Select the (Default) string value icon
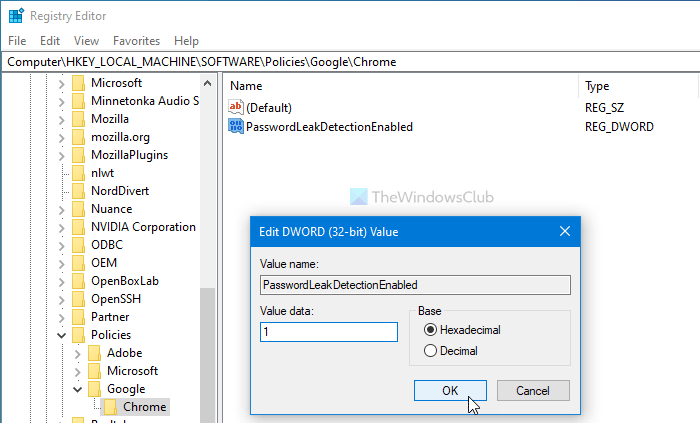700x423 pixels. tap(236, 107)
